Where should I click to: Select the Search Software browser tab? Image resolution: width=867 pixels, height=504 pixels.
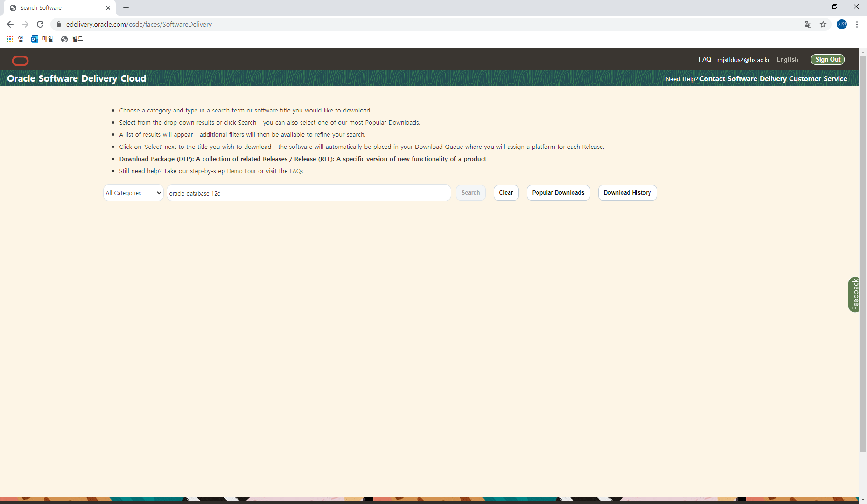pos(60,8)
